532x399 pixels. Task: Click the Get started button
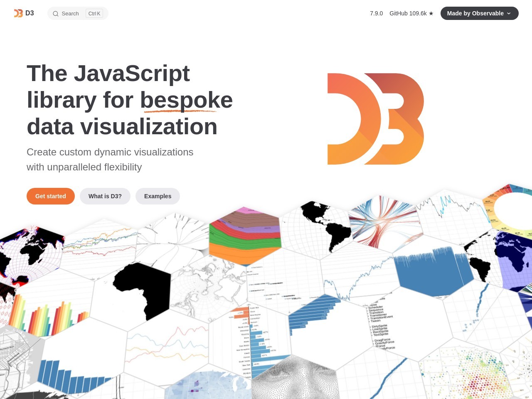(51, 196)
